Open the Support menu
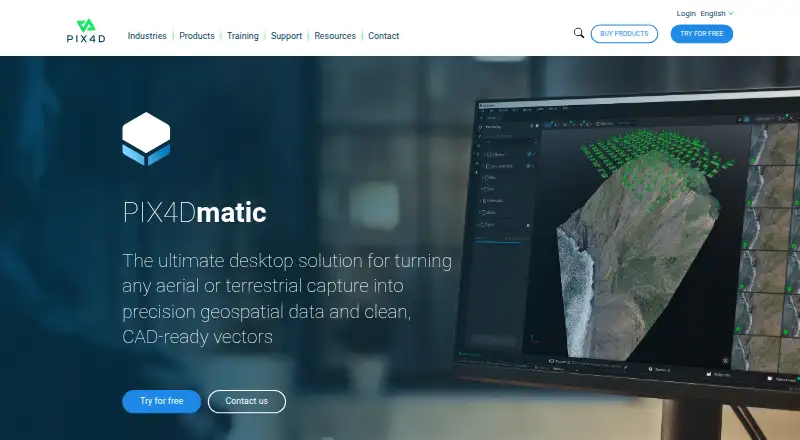800x440 pixels. pyautogui.click(x=286, y=36)
